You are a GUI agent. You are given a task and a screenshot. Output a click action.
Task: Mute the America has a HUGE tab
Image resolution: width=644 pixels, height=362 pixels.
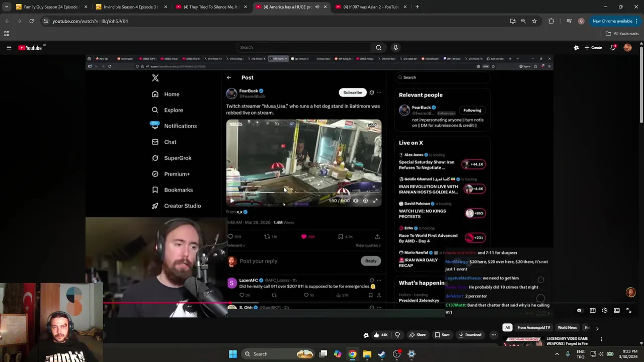pyautogui.click(x=317, y=7)
